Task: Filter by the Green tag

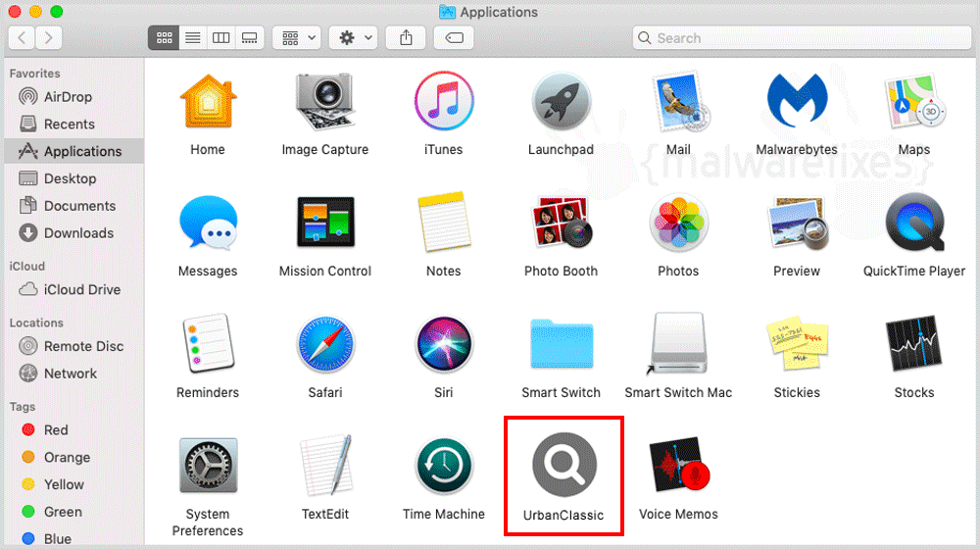Action: click(73, 512)
